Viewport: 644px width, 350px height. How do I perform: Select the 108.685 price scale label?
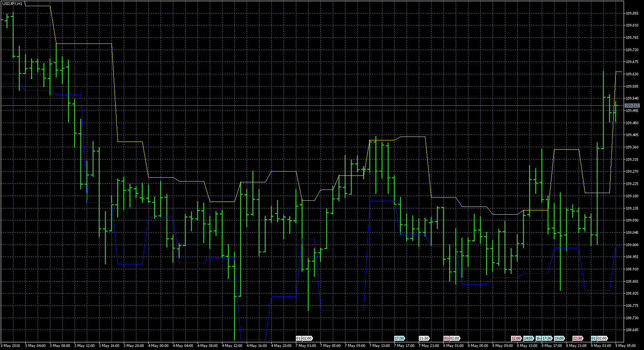(632, 330)
